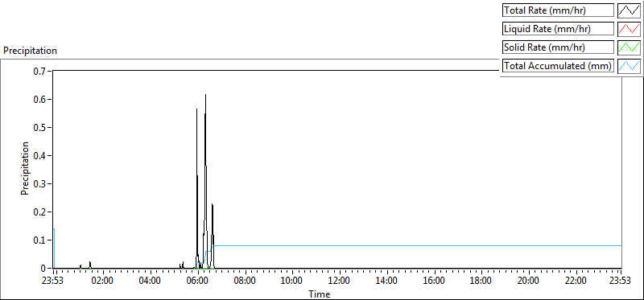
Task: Click the 0.6 Y axis tick label
Action: pos(41,99)
